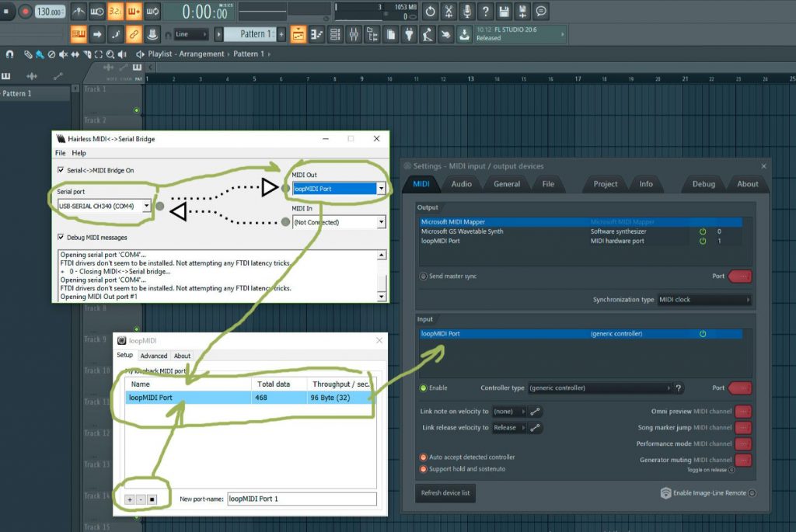The height and width of the screenshot is (532, 796).
Task: Click the help button beside Controller type
Action: tap(679, 388)
